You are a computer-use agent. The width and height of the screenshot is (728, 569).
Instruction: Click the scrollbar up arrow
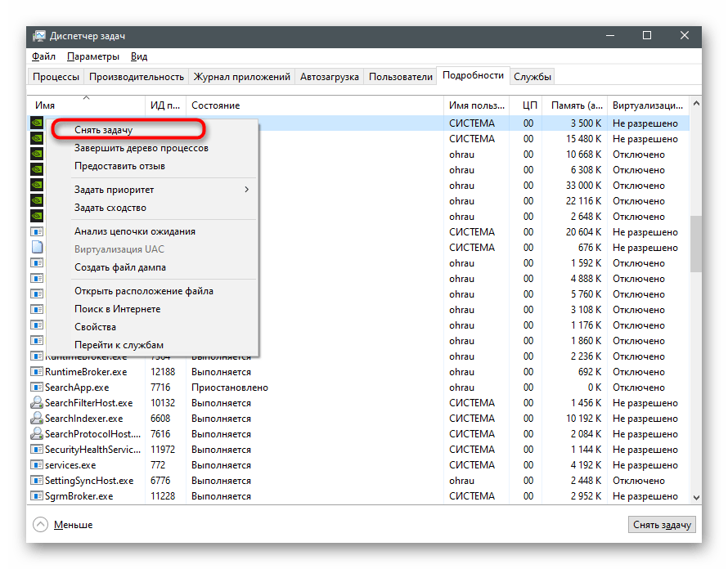pyautogui.click(x=696, y=104)
